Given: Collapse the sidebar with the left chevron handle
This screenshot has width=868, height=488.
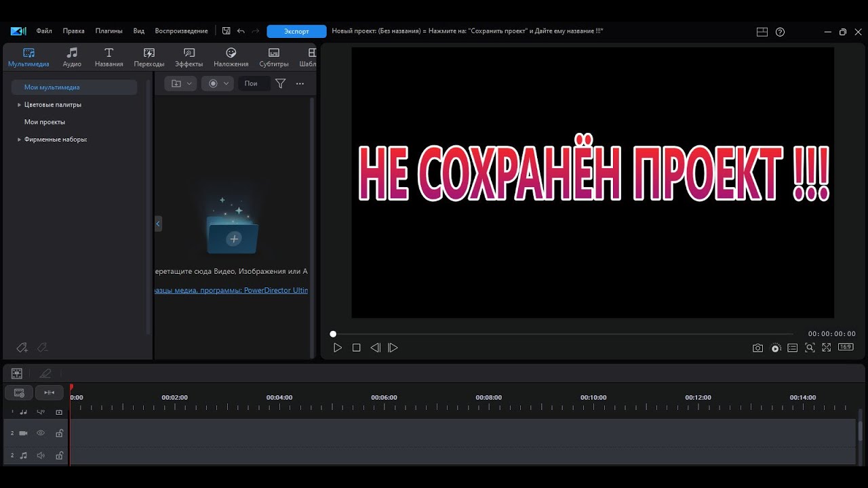Looking at the screenshot, I should tap(158, 223).
